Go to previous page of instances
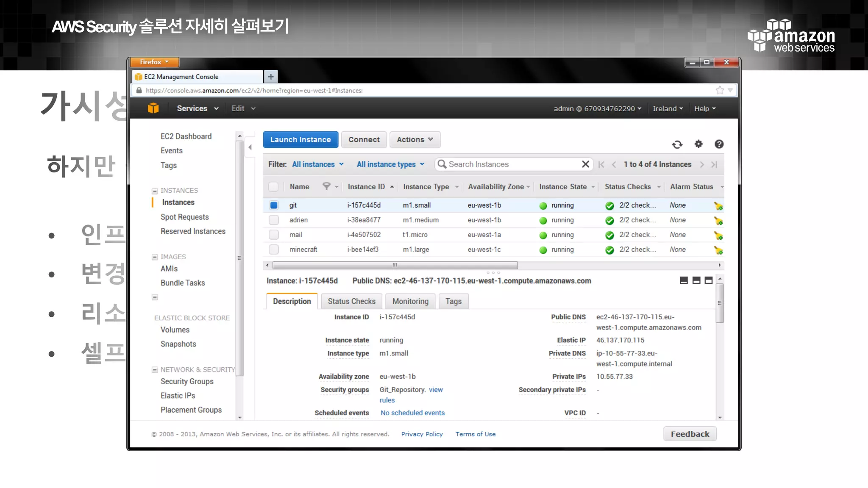 (614, 165)
